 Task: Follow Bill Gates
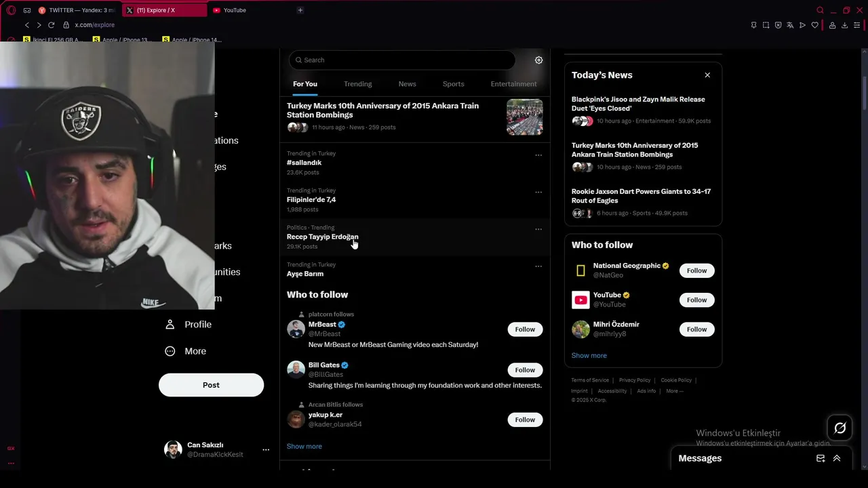click(525, 370)
